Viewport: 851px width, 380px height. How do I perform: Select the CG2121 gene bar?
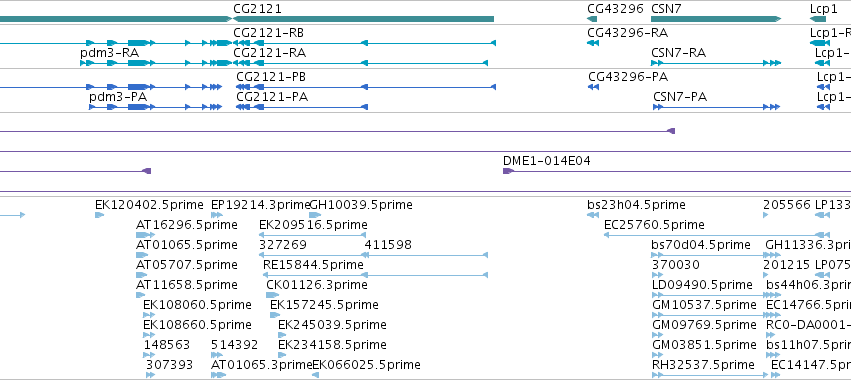pos(364,19)
